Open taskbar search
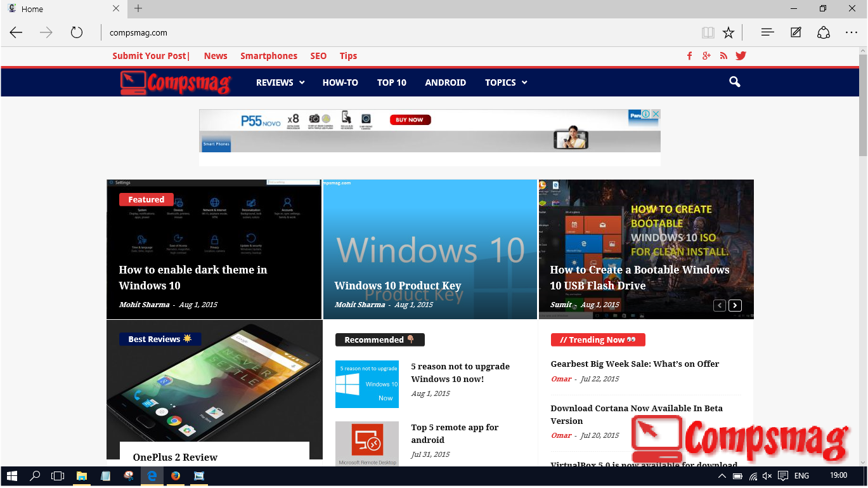This screenshot has width=868, height=488. pos(36,475)
